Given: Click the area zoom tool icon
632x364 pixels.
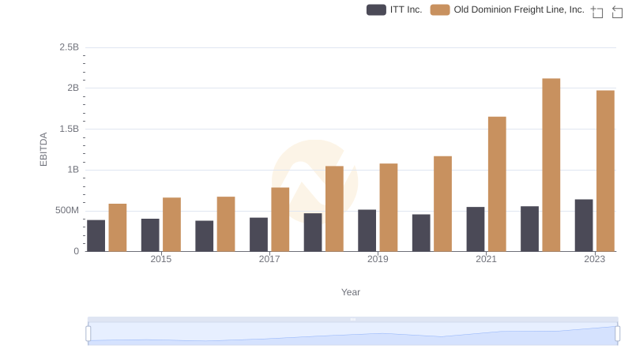Looking at the screenshot, I should click(597, 12).
